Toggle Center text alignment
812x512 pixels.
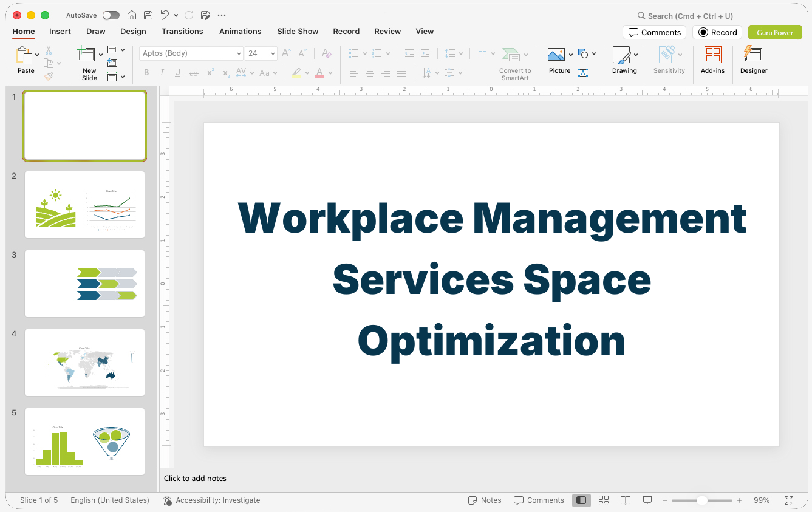coord(370,73)
